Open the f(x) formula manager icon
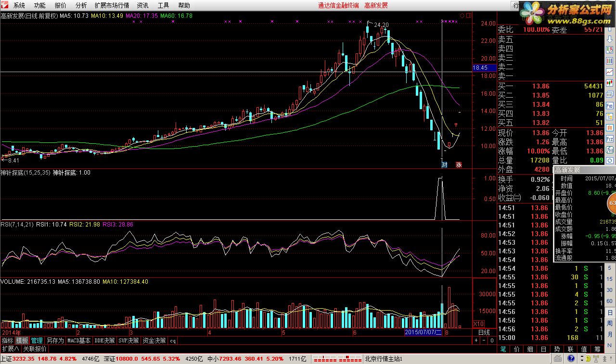616x364 pixels. [610, 150]
